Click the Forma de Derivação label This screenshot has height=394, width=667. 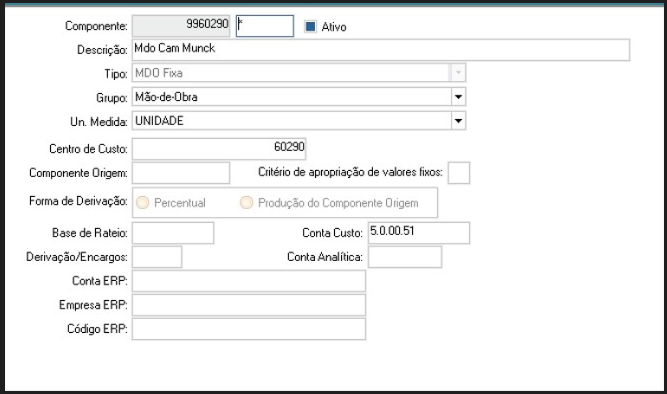(x=78, y=201)
